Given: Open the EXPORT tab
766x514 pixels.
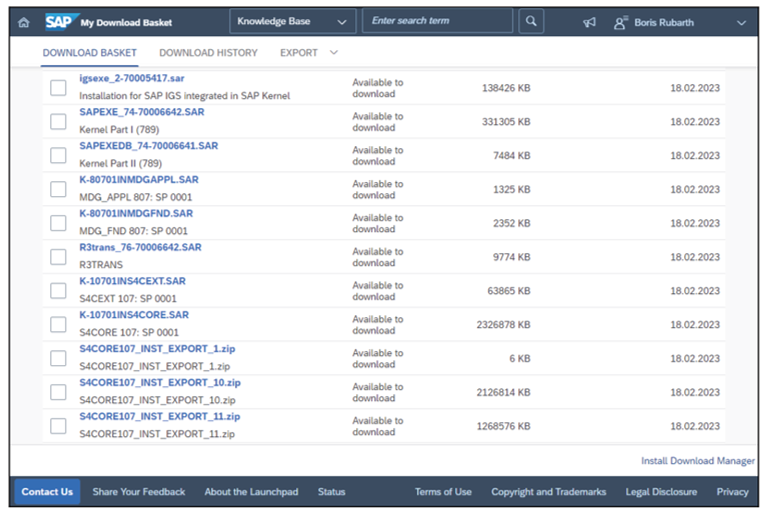Looking at the screenshot, I should tap(298, 53).
